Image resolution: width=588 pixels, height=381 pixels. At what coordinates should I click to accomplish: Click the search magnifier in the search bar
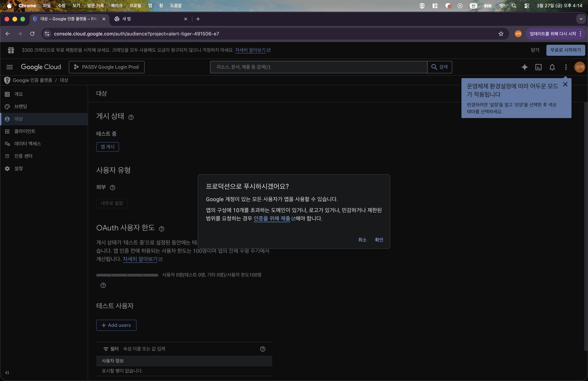click(x=434, y=67)
